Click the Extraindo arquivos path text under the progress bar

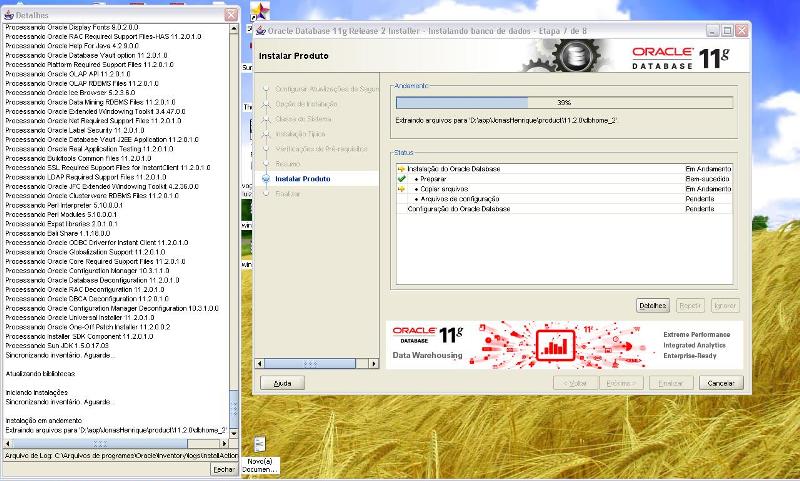pos(506,120)
